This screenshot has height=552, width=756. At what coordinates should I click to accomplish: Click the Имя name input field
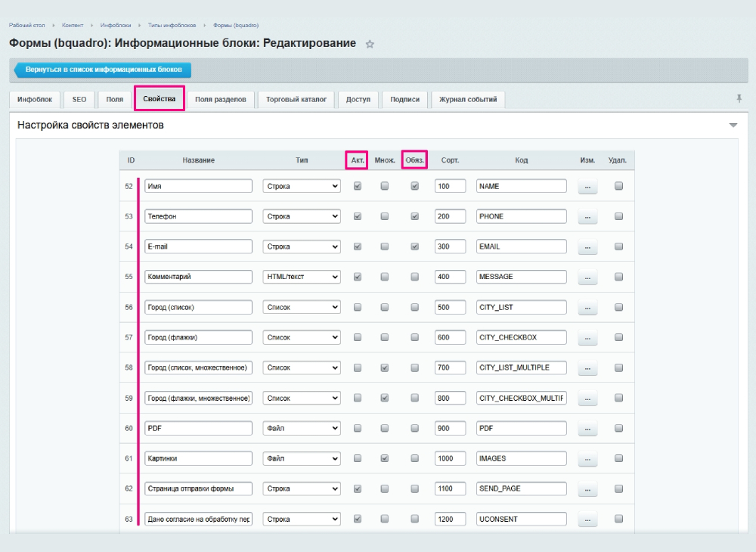(x=198, y=186)
